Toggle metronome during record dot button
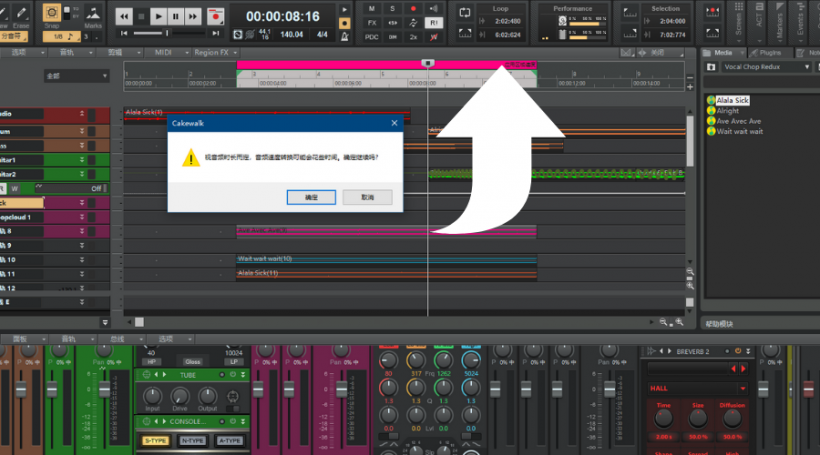820x455 pixels. pyautogui.click(x=345, y=24)
